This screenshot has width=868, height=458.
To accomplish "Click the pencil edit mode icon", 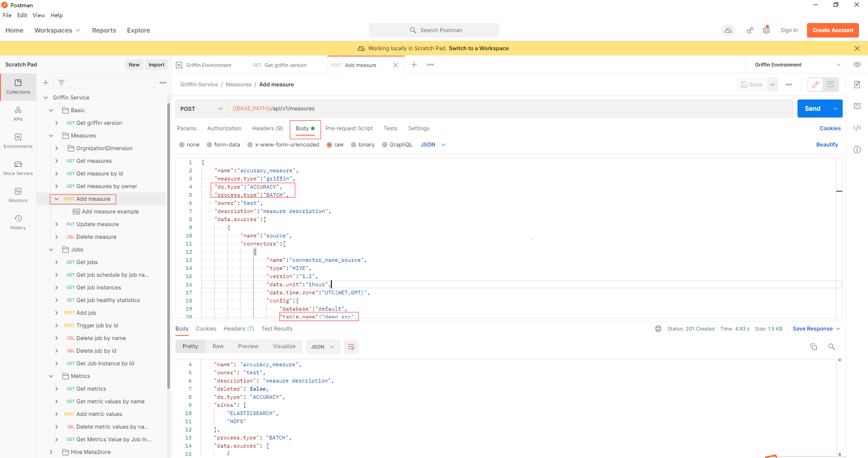I will tap(816, 85).
